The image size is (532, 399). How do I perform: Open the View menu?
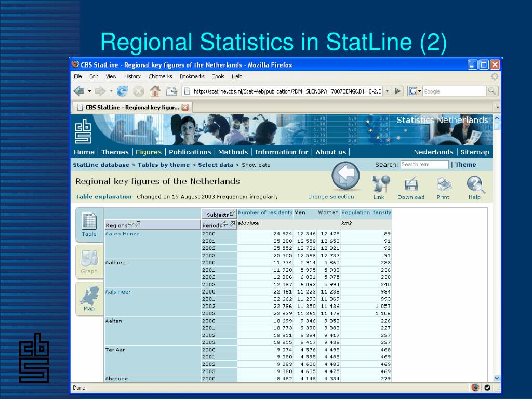coord(111,77)
